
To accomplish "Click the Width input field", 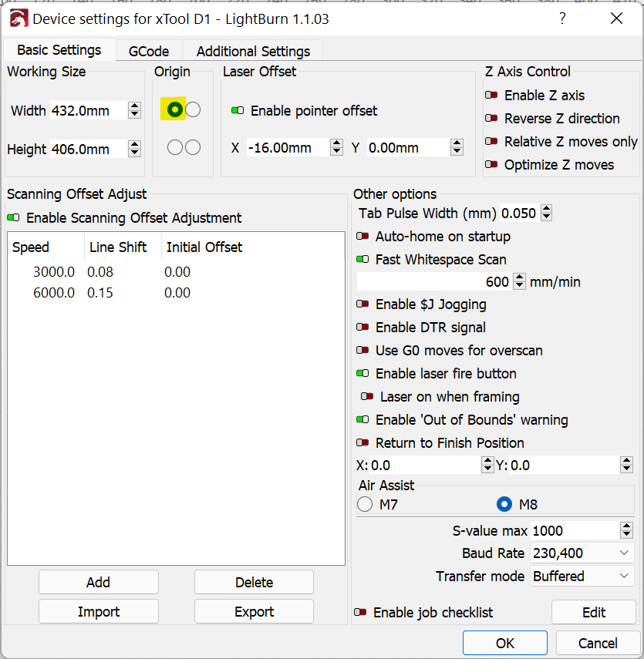I will 89,110.
